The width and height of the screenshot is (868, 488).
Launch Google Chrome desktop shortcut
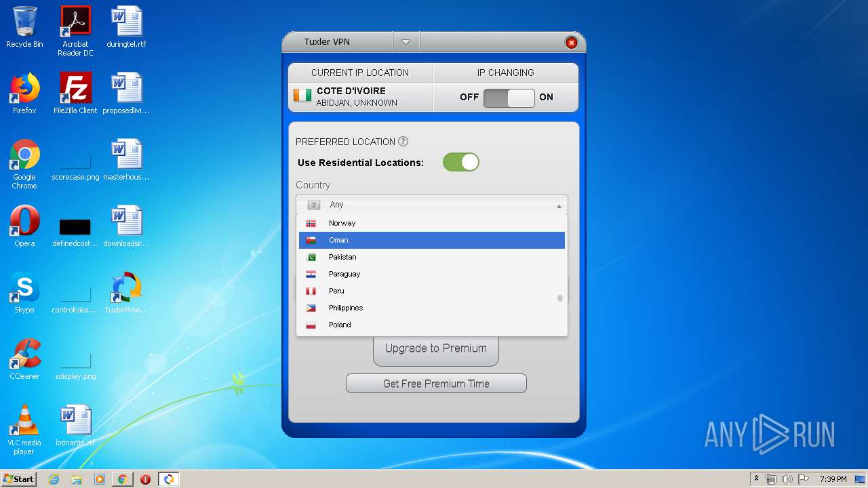coord(24,164)
